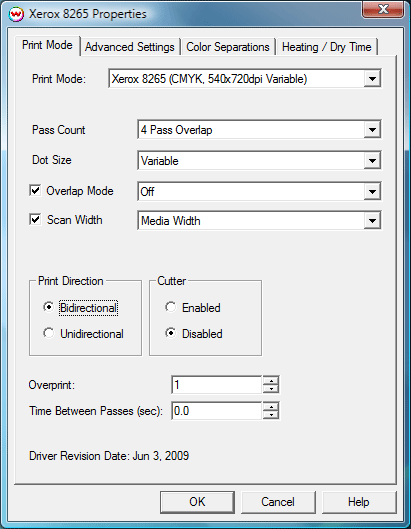Decrease Time Between Passes with down arrow
Image resolution: width=411 pixels, height=529 pixels.
coord(271,415)
